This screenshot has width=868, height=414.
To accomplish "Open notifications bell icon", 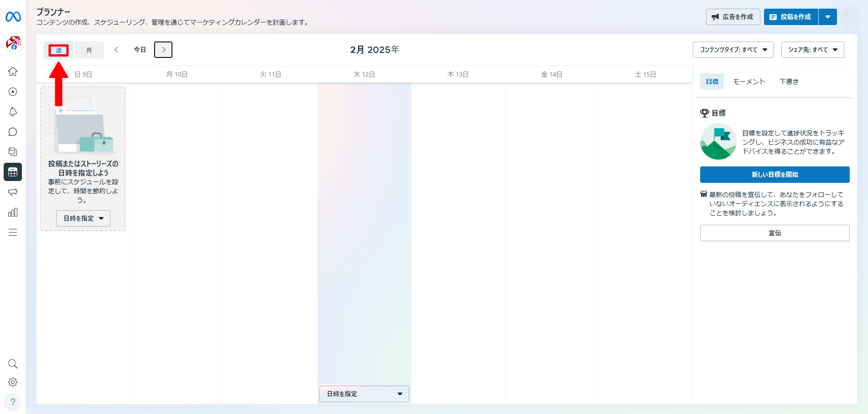I will (13, 112).
